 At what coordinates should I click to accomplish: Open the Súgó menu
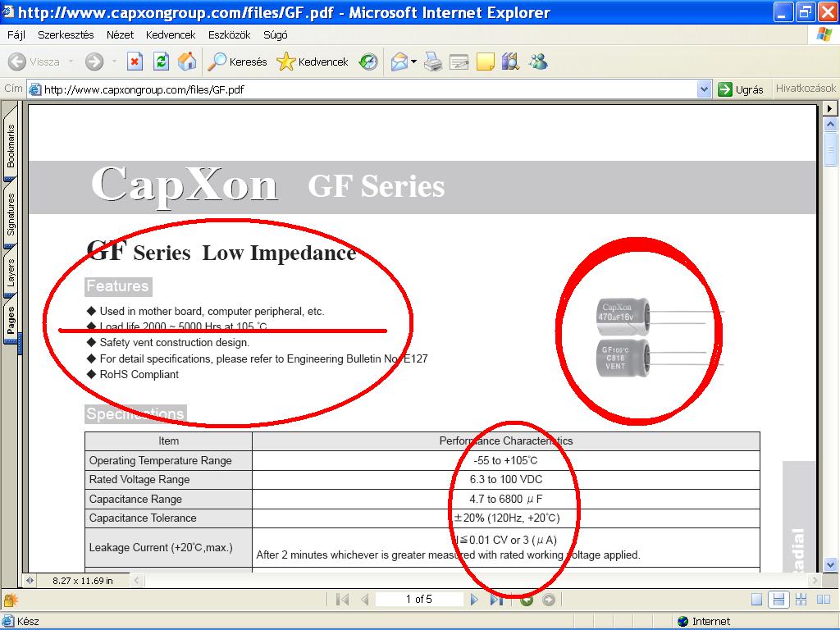pyautogui.click(x=276, y=34)
